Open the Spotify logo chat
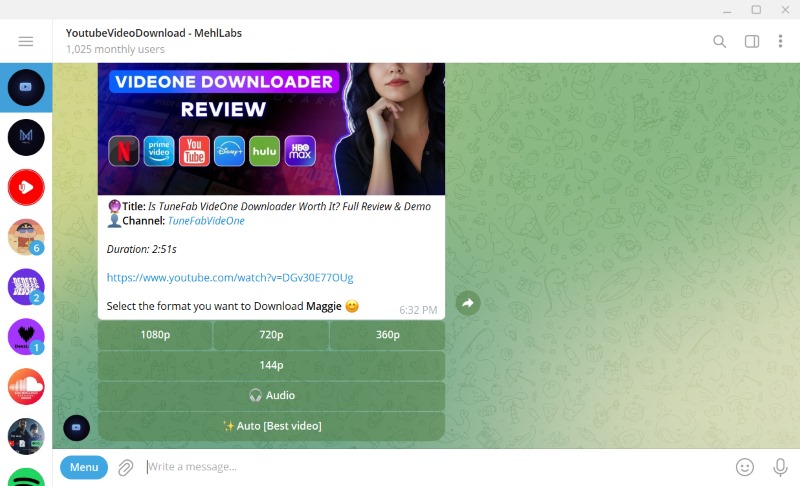The image size is (800, 486). [x=26, y=478]
